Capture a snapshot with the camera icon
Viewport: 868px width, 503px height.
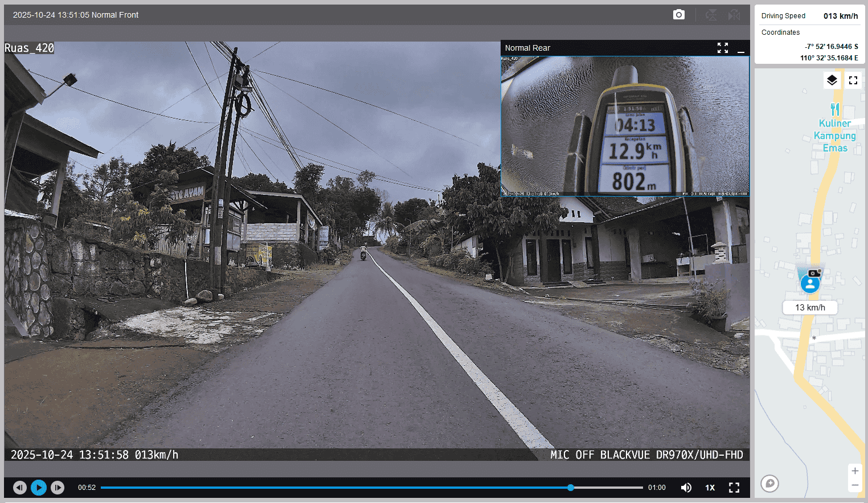point(678,15)
